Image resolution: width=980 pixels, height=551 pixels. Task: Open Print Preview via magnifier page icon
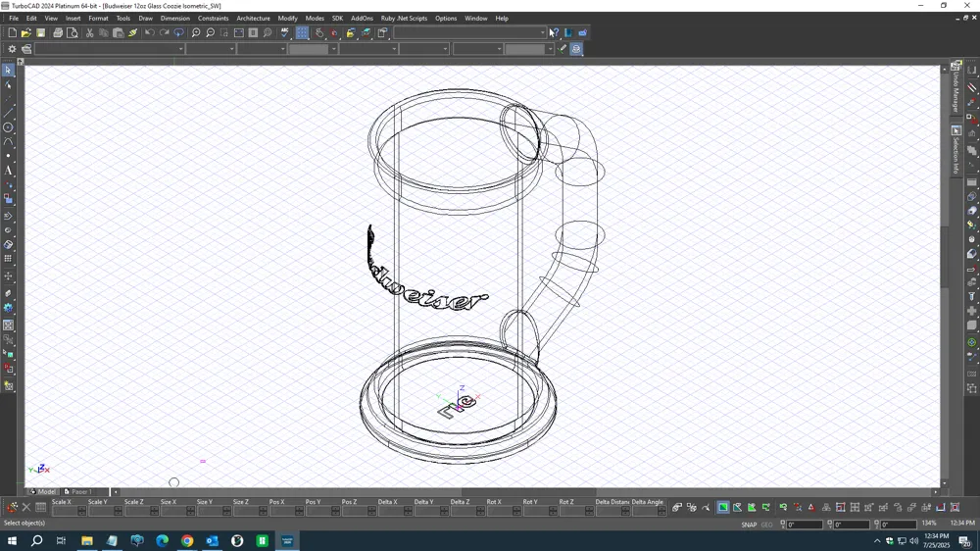[73, 32]
